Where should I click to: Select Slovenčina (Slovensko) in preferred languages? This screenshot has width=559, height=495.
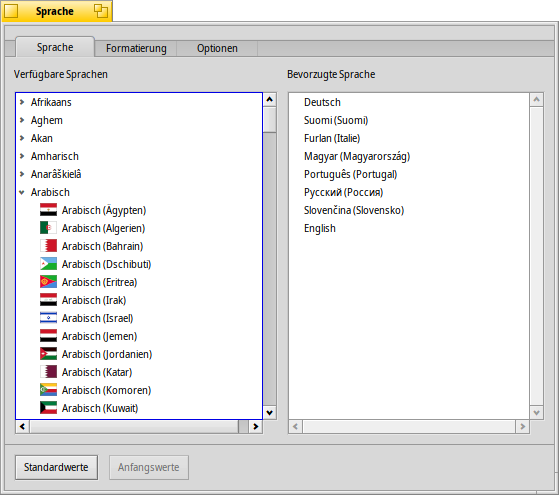click(354, 210)
